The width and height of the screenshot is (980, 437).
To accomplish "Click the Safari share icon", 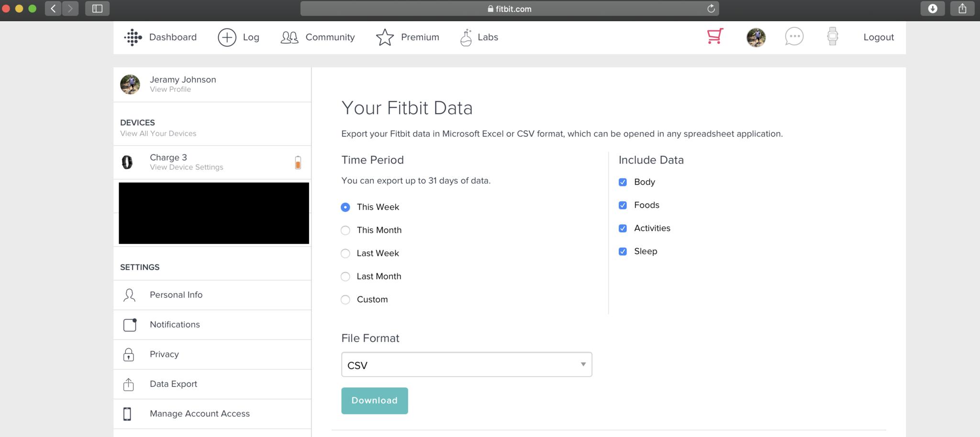I will [962, 8].
